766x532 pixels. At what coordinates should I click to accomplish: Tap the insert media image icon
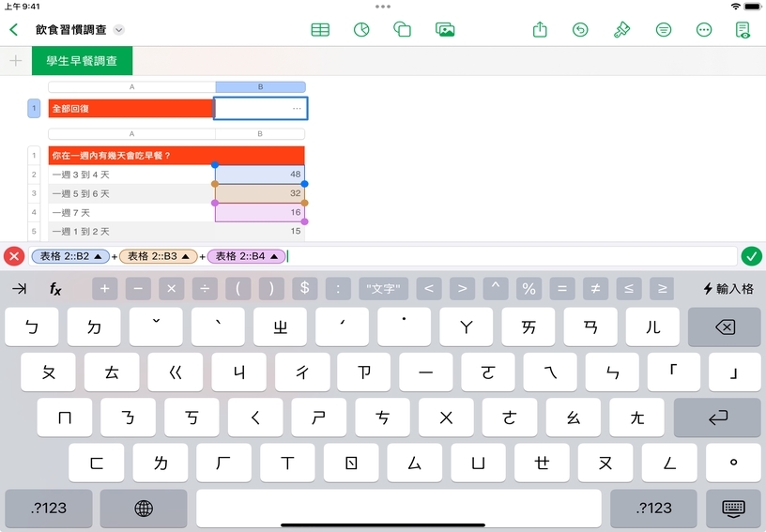[x=445, y=30]
